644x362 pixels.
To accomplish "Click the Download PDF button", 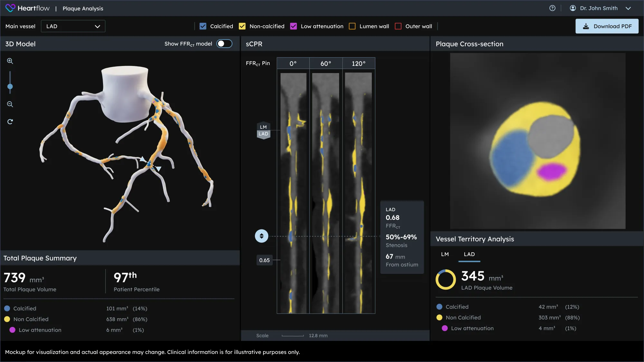I will pyautogui.click(x=607, y=26).
